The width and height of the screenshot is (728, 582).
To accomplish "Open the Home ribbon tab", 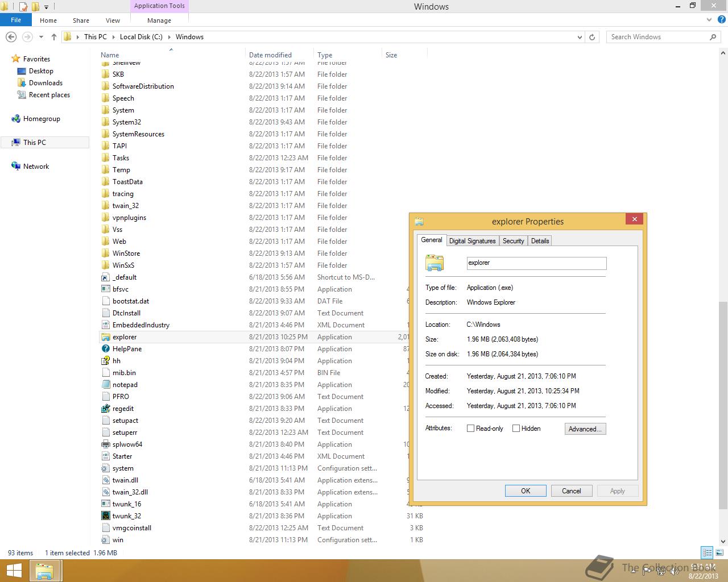I will (48, 20).
